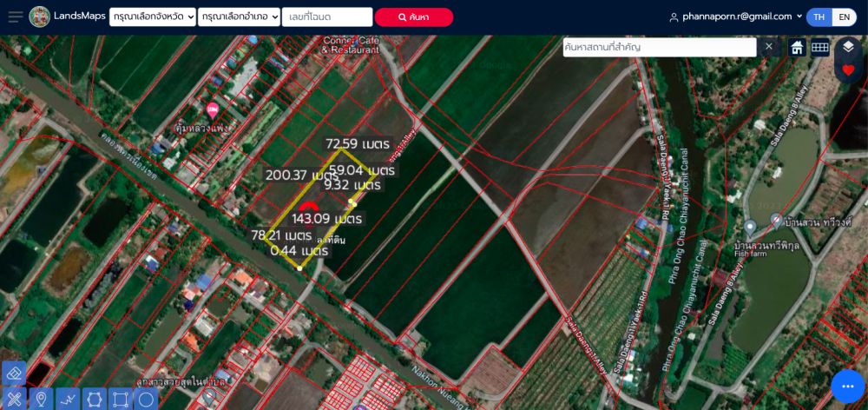Open the hamburger menu
This screenshot has width=868, height=410.
[x=15, y=17]
